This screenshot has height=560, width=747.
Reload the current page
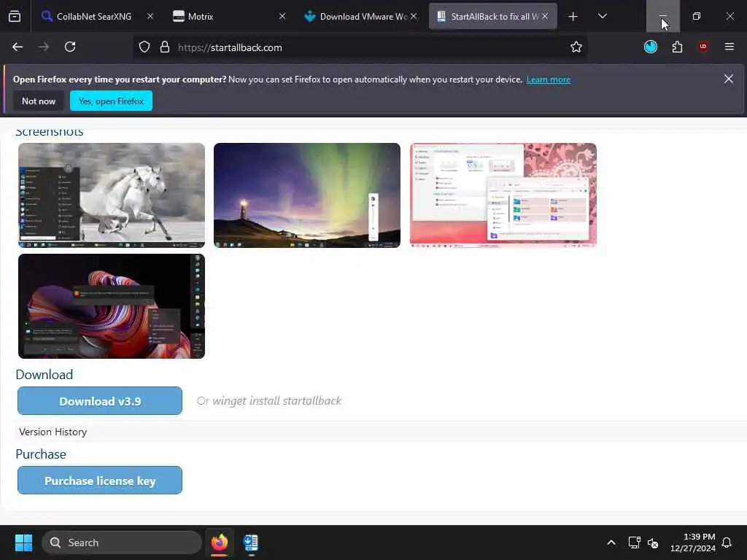point(70,47)
